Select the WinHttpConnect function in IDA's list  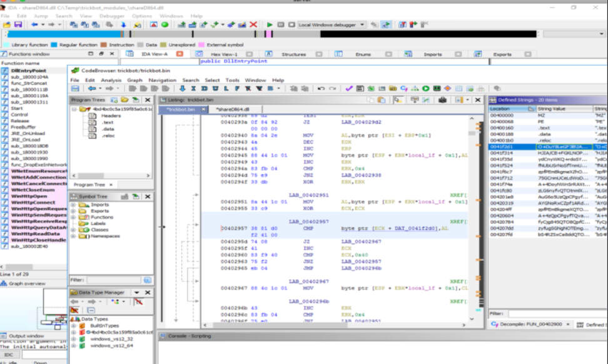click(33, 203)
